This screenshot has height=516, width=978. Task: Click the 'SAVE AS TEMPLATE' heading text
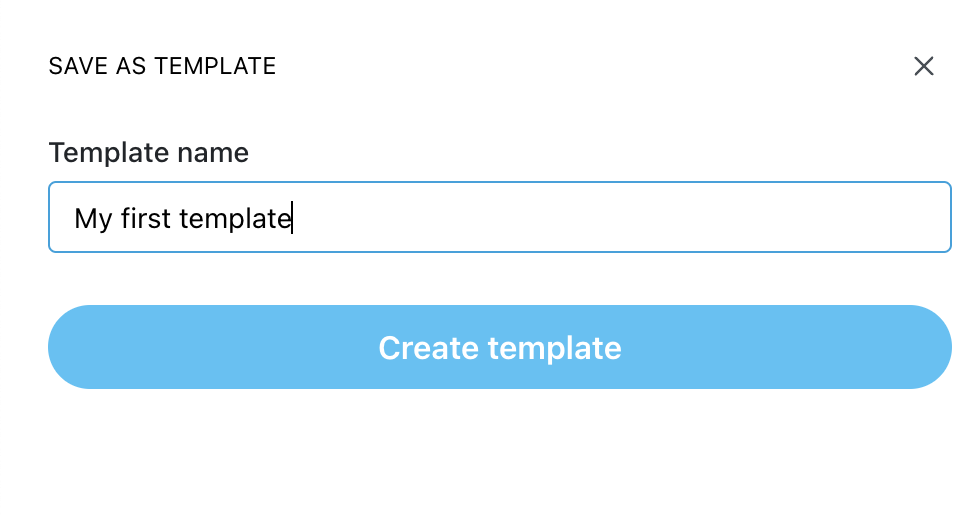[x=162, y=66]
